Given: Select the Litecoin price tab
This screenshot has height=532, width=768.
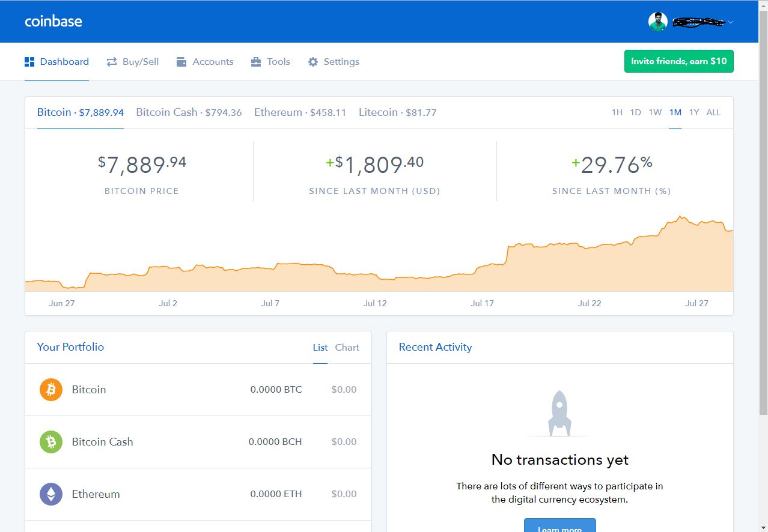Looking at the screenshot, I should pyautogui.click(x=398, y=112).
